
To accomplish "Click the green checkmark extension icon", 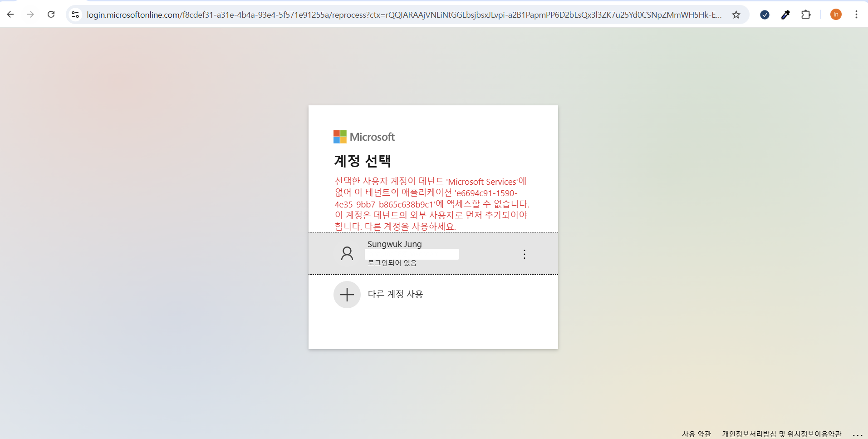I will pyautogui.click(x=765, y=15).
